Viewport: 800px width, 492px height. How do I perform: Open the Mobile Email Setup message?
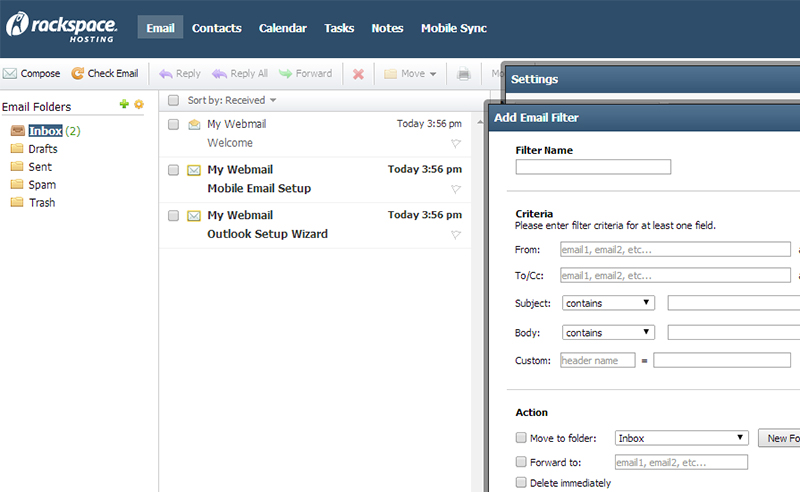[259, 188]
